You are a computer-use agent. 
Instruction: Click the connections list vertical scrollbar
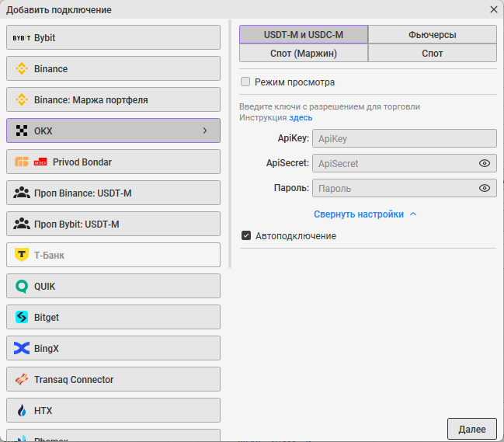pyautogui.click(x=230, y=144)
